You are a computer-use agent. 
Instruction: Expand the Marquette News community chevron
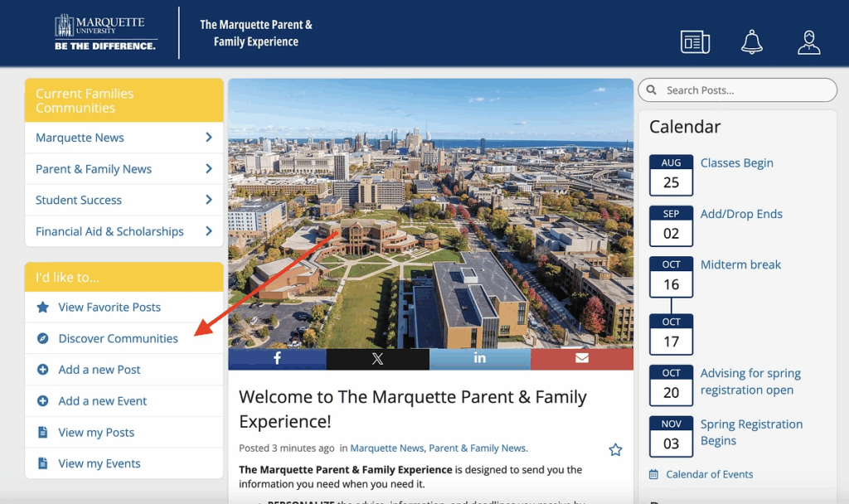[x=209, y=138]
